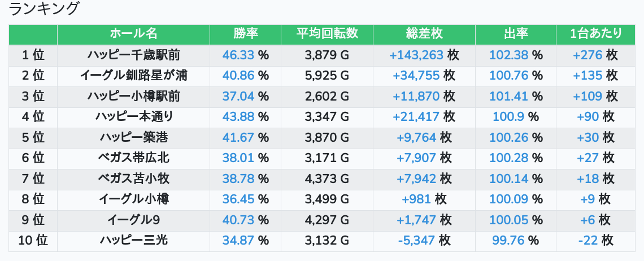Sort by 総差枚 column header
Viewport: 644px width, 261px height.
pos(424,34)
